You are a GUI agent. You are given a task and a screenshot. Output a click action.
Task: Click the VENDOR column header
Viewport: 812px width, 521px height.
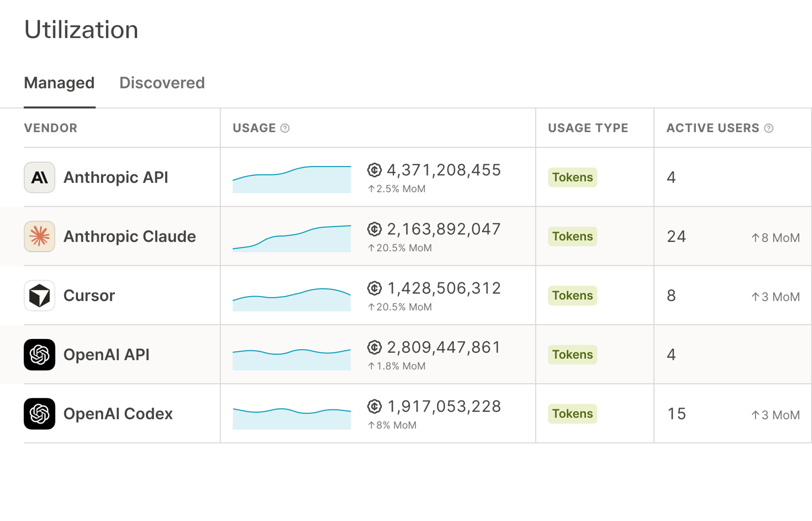click(51, 128)
